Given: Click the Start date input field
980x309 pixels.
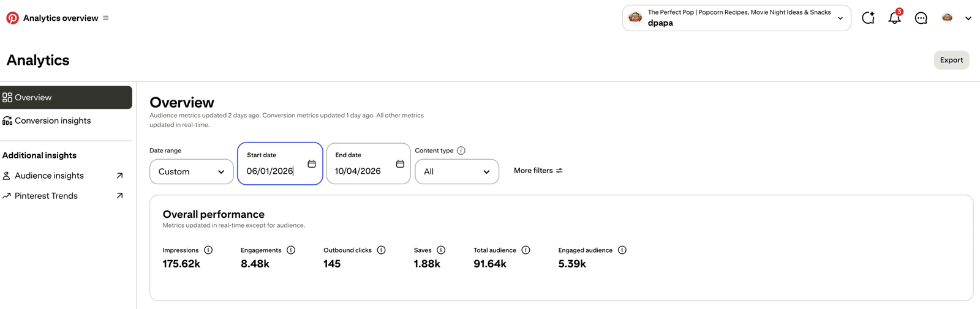Looking at the screenshot, I should pyautogui.click(x=280, y=163).
